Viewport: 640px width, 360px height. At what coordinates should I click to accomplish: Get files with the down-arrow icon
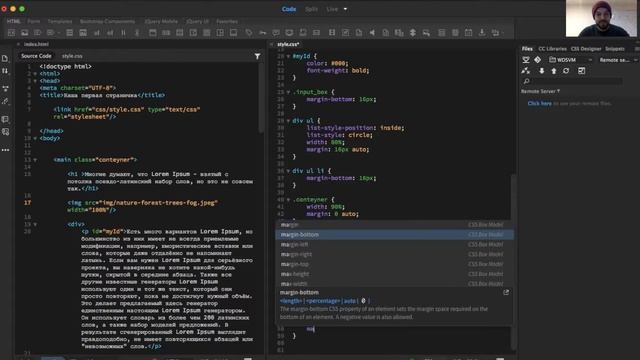click(542, 71)
